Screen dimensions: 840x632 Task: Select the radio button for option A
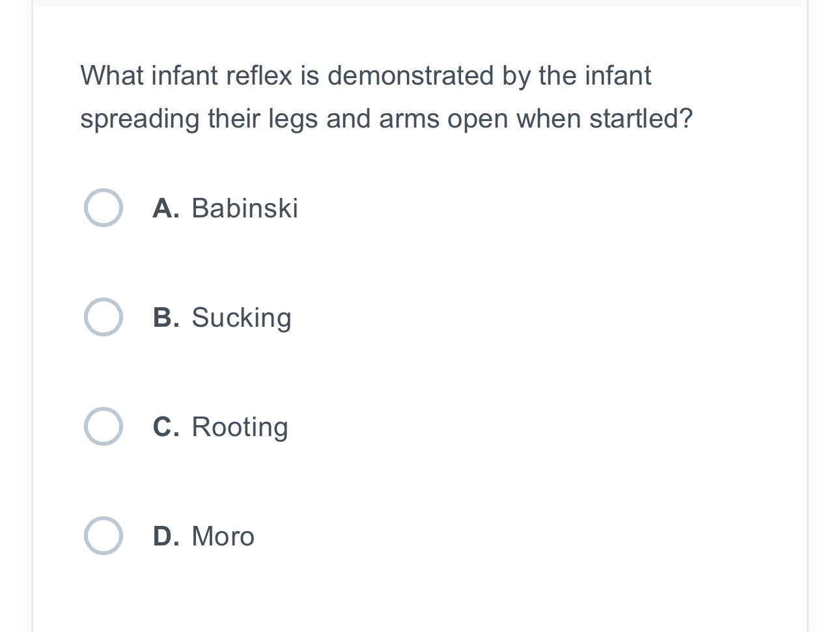(x=104, y=208)
